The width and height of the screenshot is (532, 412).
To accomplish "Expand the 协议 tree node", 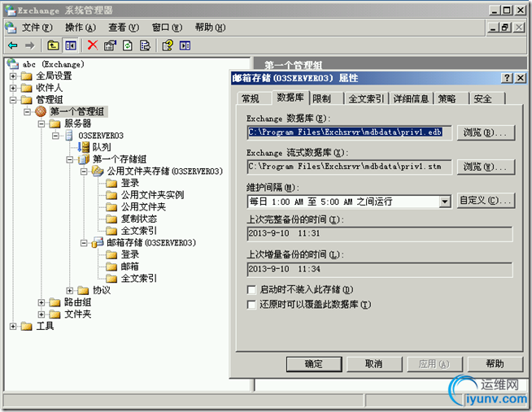I will tap(70, 291).
